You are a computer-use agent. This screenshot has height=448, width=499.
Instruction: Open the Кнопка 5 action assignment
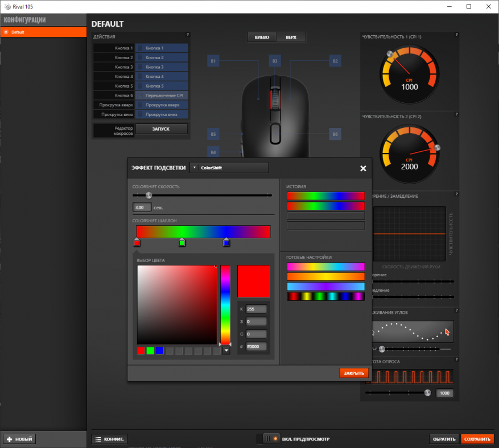pos(162,86)
